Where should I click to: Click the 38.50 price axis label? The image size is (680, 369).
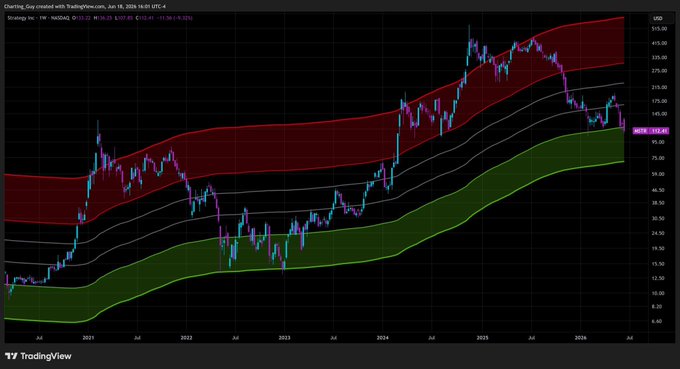tap(657, 202)
